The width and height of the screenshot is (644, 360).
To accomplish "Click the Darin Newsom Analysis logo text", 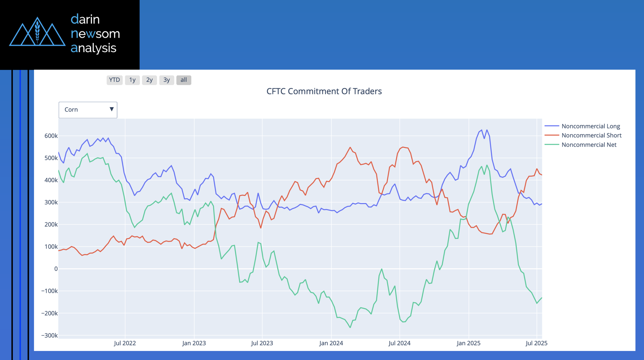I will 95,34.
